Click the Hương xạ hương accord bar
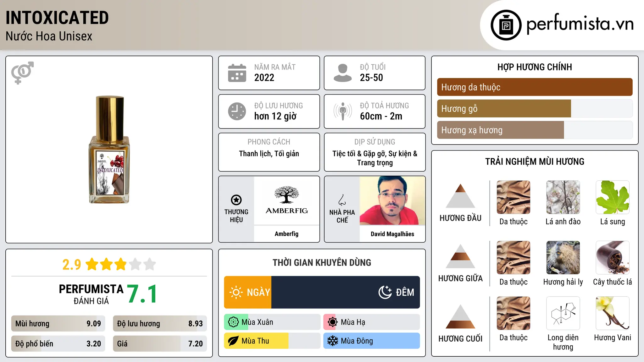This screenshot has width=644, height=362. pyautogui.click(x=535, y=130)
